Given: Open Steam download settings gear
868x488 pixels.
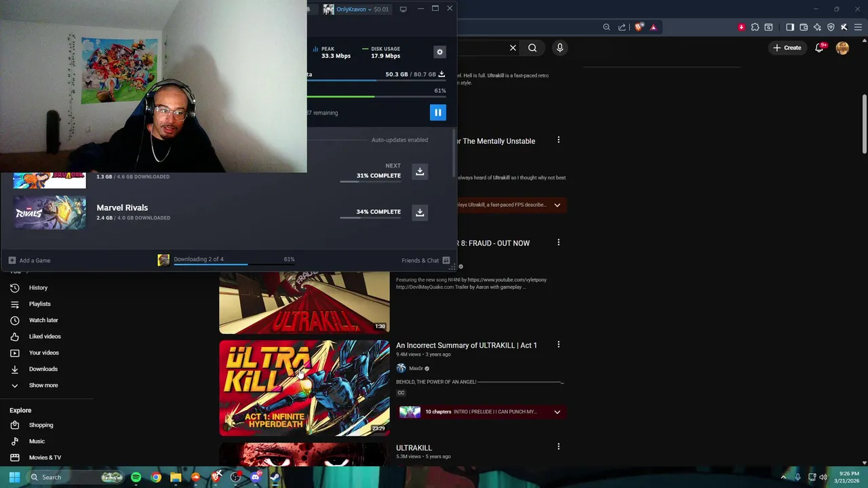Looking at the screenshot, I should coord(439,52).
